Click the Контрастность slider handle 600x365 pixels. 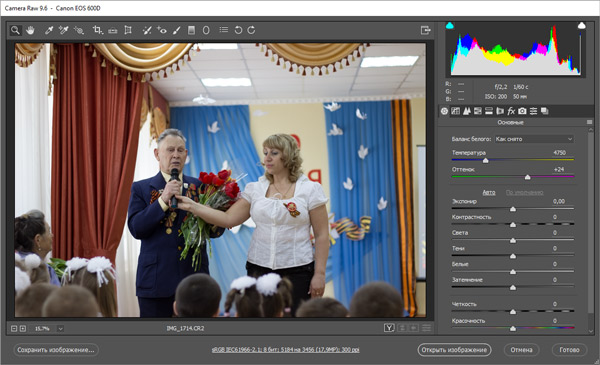point(513,225)
